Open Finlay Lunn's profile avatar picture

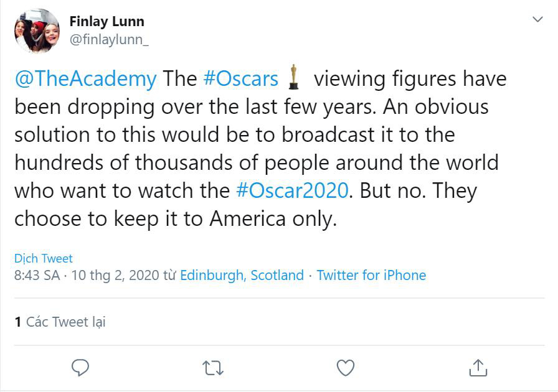pyautogui.click(x=37, y=30)
